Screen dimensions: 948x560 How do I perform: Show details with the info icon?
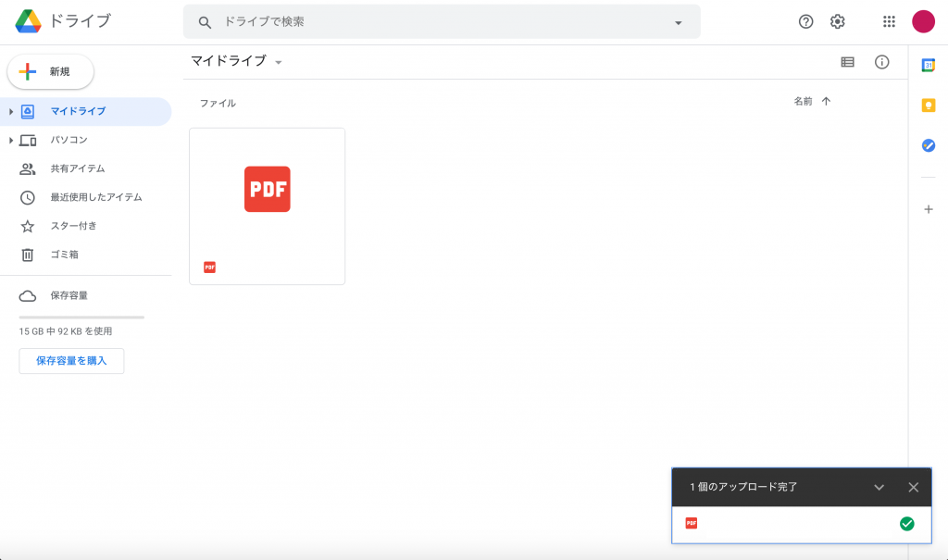(882, 62)
